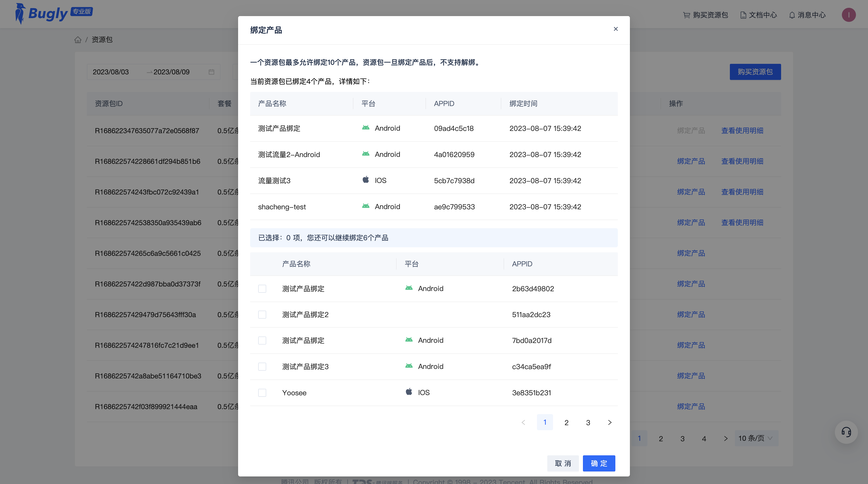
Task: Close the 绑定产品 dialog with the X
Action: coord(616,29)
